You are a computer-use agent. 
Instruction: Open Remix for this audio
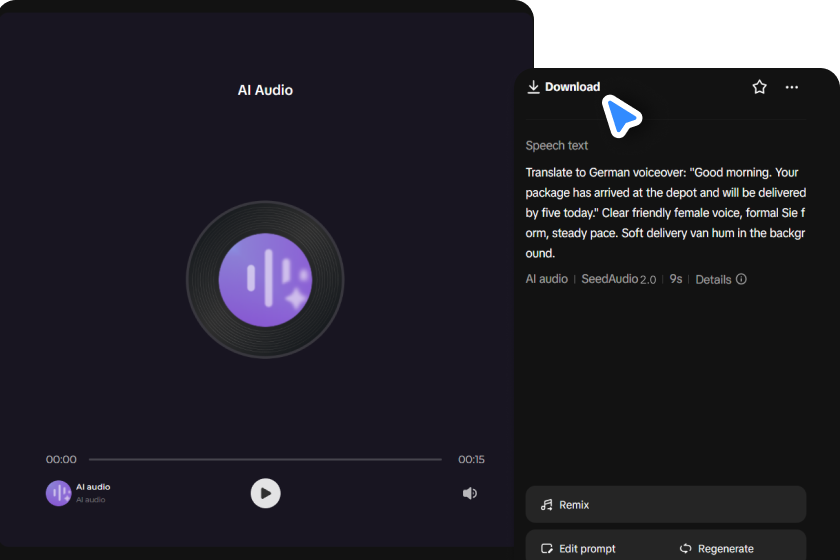(665, 504)
